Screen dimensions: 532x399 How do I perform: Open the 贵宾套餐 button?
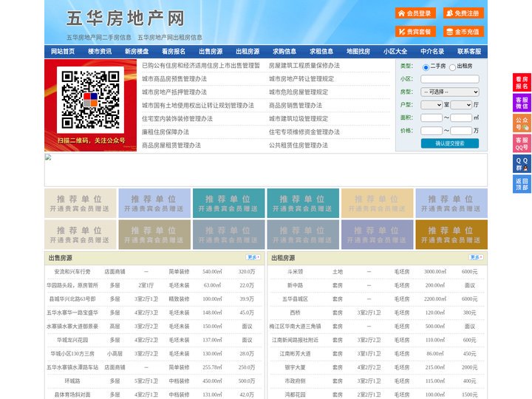click(x=415, y=32)
